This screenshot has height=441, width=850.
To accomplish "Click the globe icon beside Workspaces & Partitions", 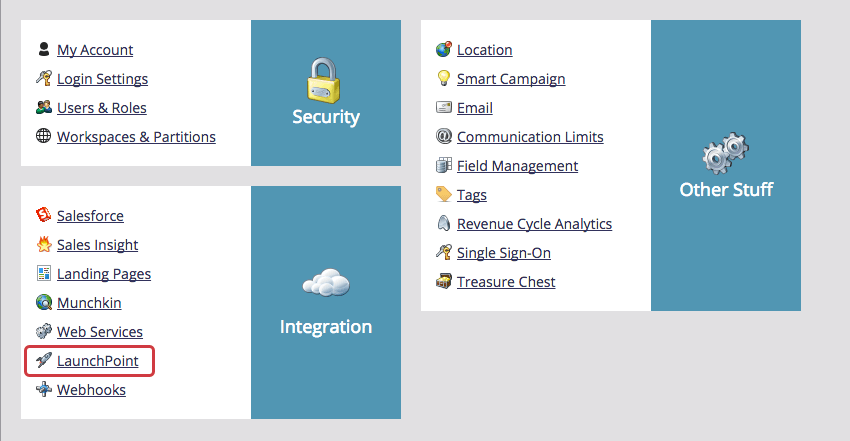I will 44,136.
